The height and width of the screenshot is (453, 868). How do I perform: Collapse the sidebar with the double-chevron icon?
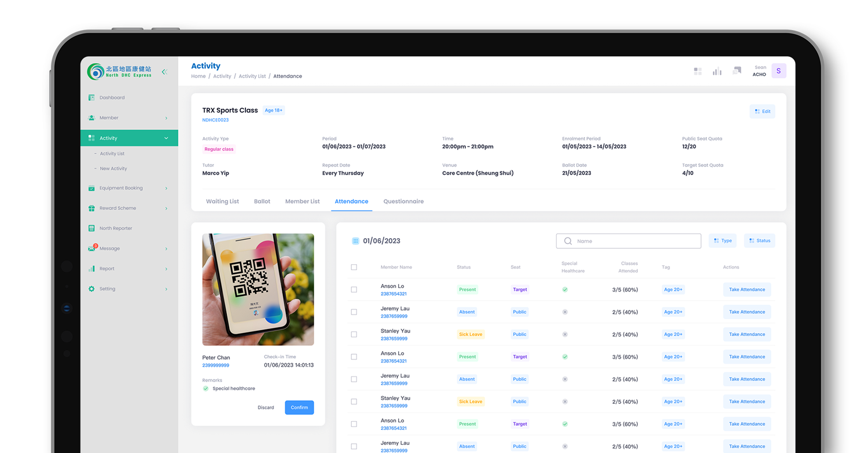(x=164, y=72)
